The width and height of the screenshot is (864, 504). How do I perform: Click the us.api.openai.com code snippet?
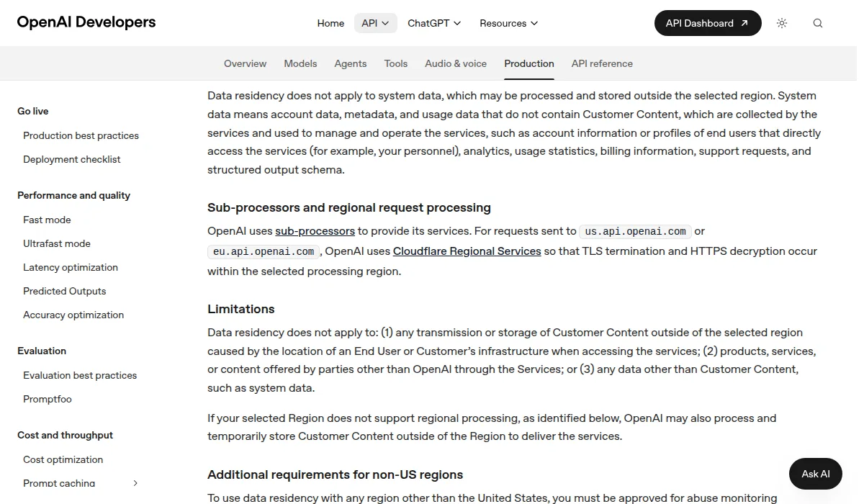coord(636,231)
